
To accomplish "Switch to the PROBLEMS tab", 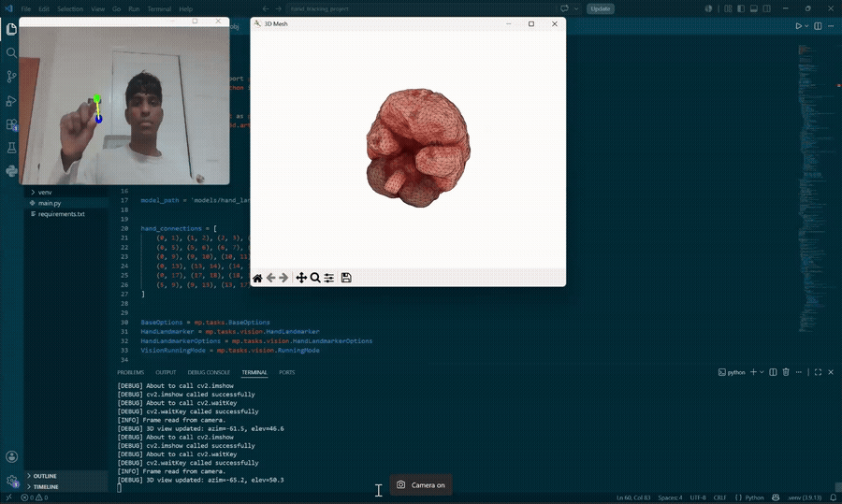I will pos(130,372).
